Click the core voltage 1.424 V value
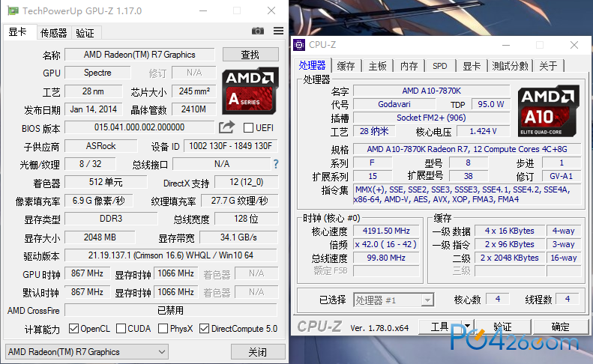This screenshot has width=593, height=364. (483, 131)
